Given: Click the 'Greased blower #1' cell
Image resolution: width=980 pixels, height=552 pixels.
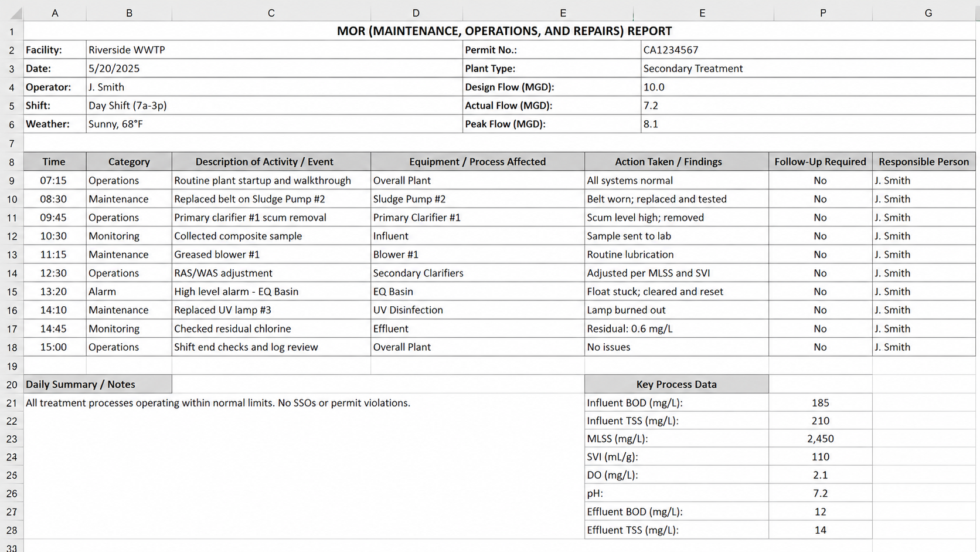Looking at the screenshot, I should (271, 254).
